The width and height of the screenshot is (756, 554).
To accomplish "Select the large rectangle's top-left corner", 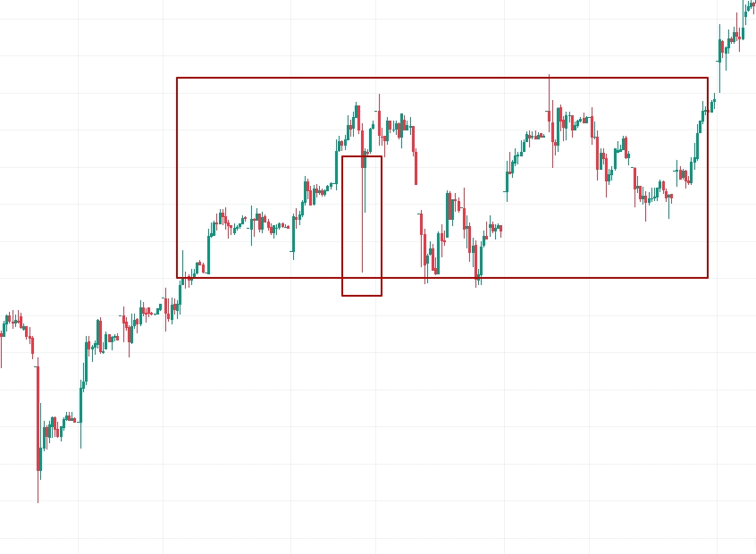I will click(177, 78).
